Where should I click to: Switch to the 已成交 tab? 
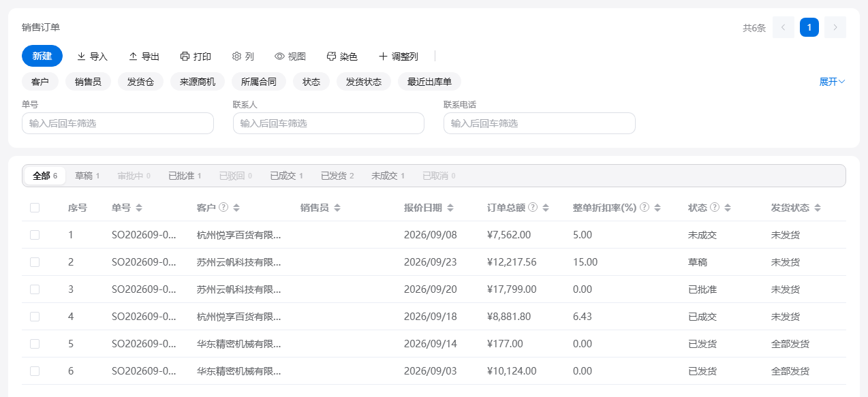(286, 176)
